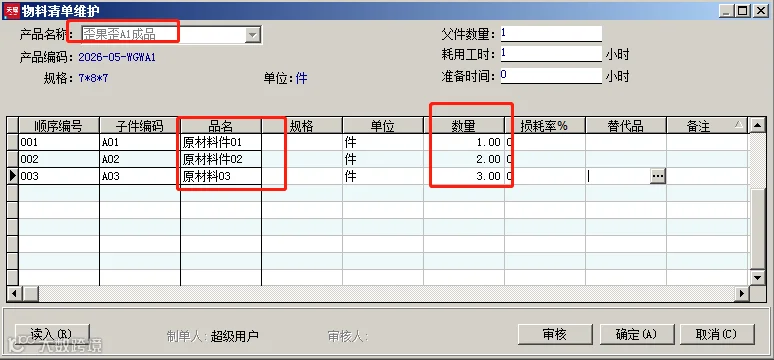Click the 单位 cell in row 003
774x360 pixels.
tap(383, 176)
